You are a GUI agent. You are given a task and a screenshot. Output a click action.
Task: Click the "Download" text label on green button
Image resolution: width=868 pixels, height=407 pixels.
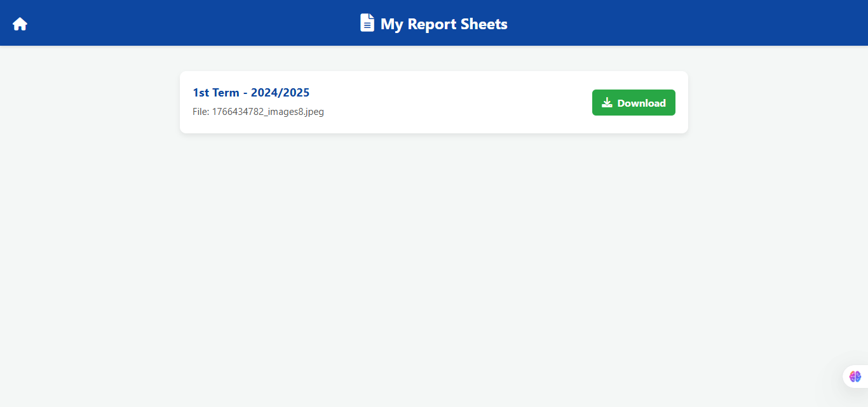point(641,103)
